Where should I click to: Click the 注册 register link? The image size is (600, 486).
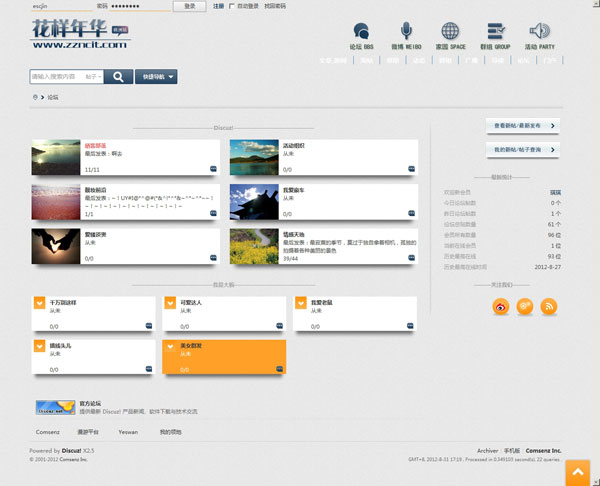(x=218, y=6)
